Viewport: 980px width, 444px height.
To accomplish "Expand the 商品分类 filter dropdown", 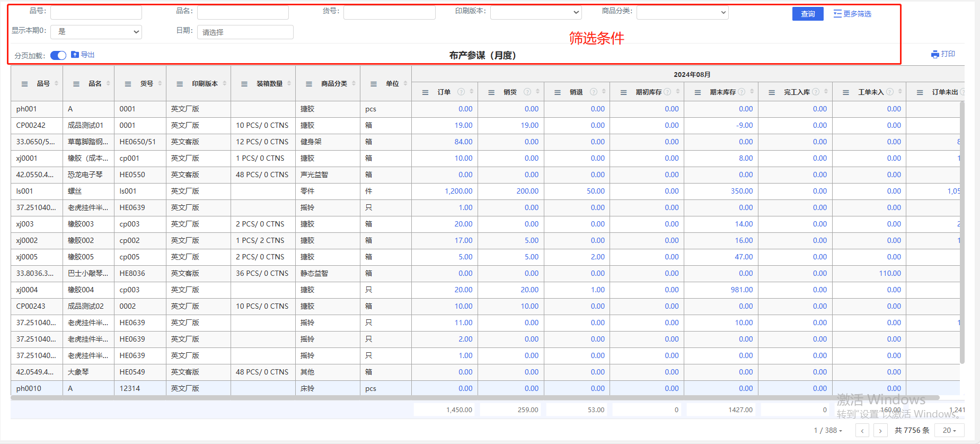I will [682, 12].
